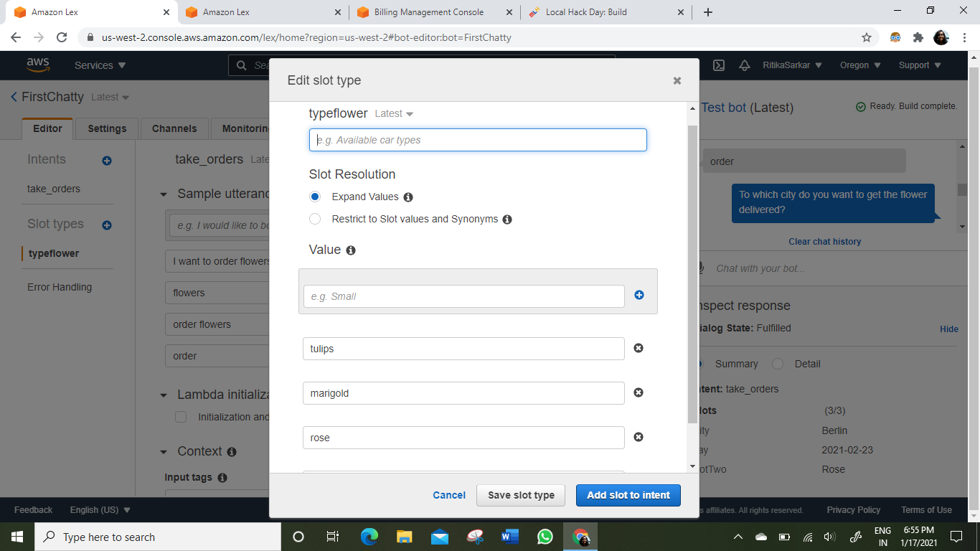
Task: Select Summary radio in Inspect response
Action: [x=699, y=364]
